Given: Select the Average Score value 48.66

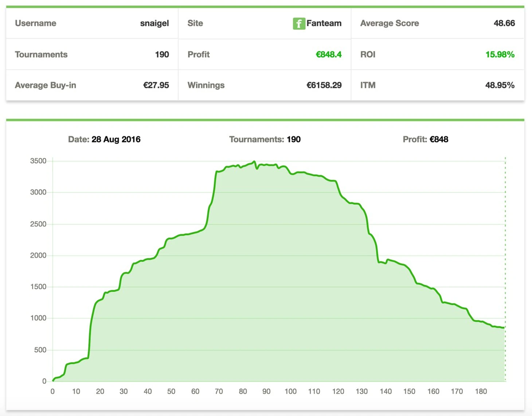Looking at the screenshot, I should point(504,23).
